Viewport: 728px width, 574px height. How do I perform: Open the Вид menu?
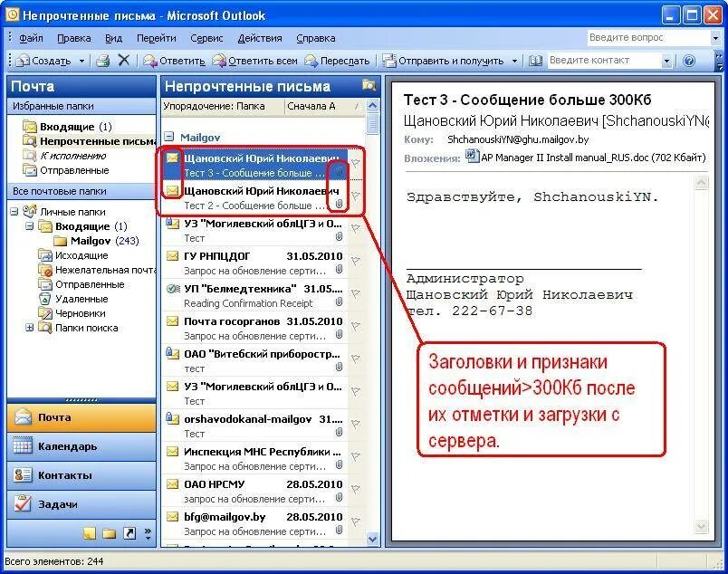(x=113, y=38)
